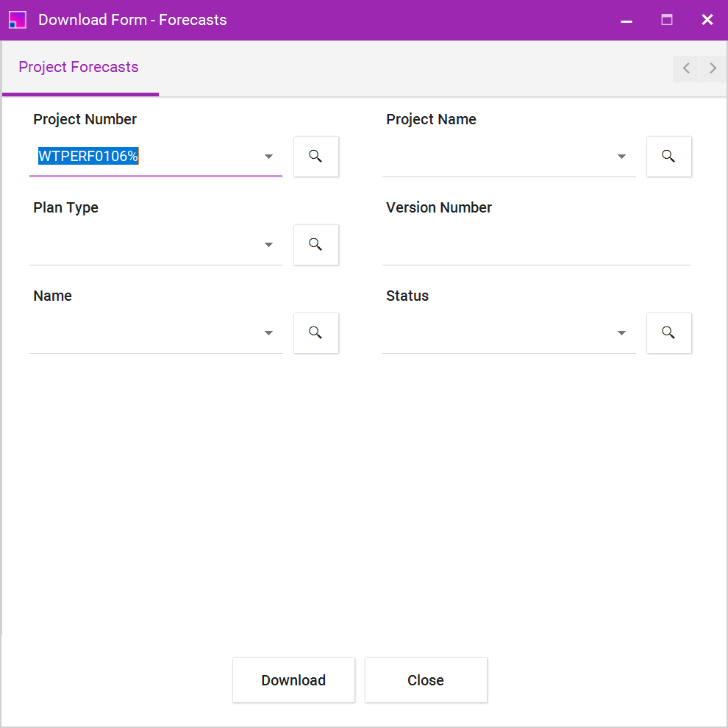
Task: Minimize the Download Form window
Action: pos(627,20)
